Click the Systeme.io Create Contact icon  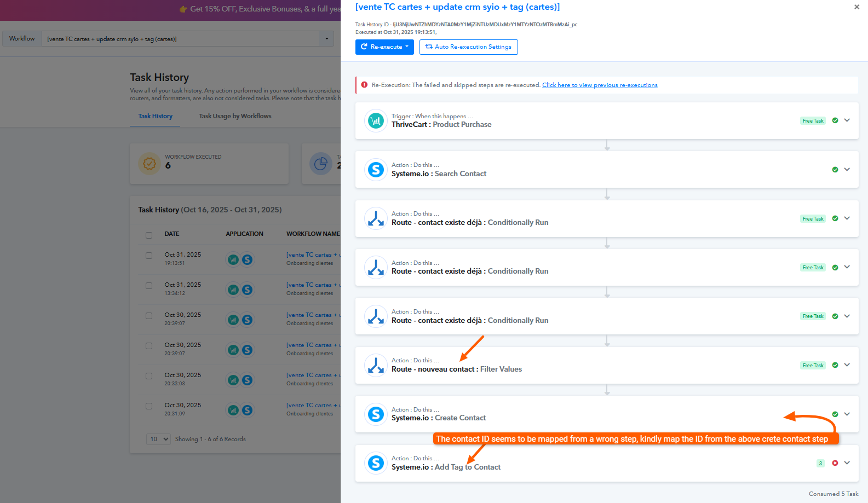pos(376,414)
